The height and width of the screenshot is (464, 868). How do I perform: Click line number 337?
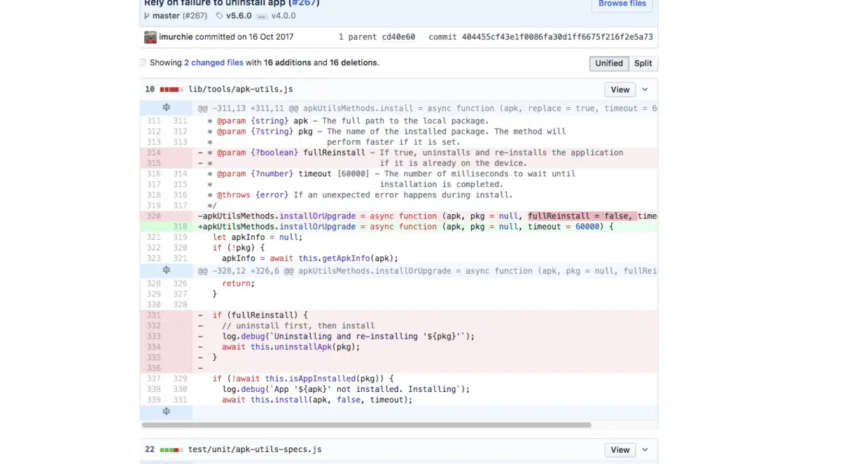(x=153, y=379)
